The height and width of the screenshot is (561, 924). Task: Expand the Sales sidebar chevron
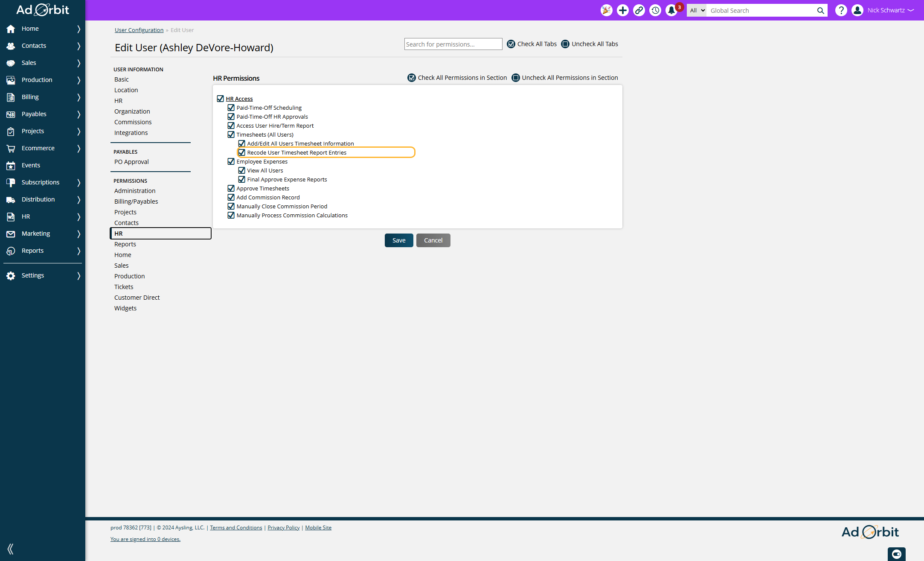coord(78,63)
